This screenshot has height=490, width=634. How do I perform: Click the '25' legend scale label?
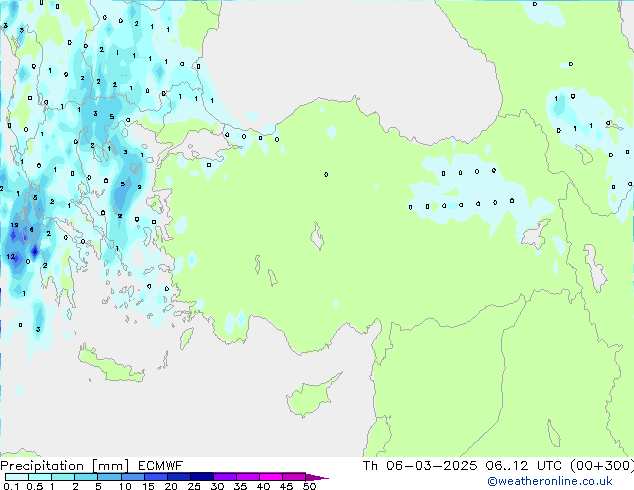194,486
